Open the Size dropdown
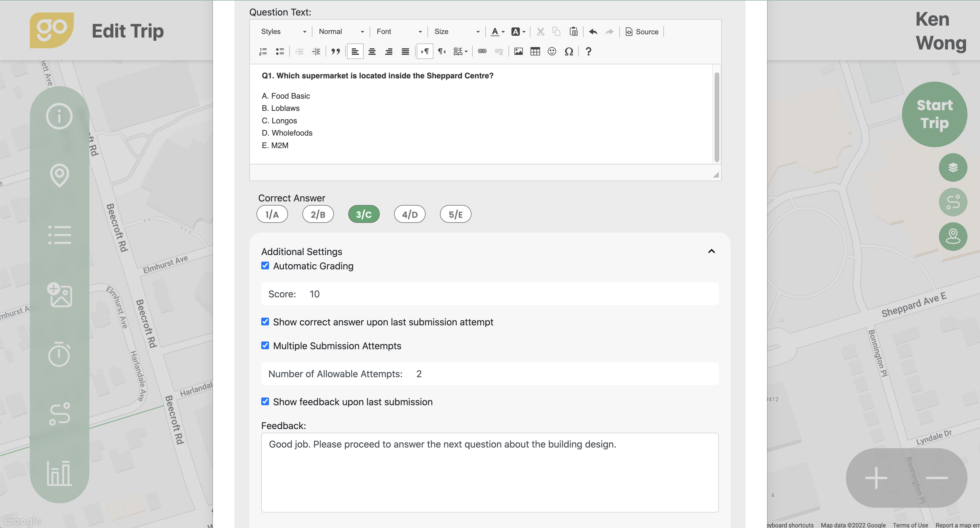This screenshot has width=980, height=528. point(457,32)
